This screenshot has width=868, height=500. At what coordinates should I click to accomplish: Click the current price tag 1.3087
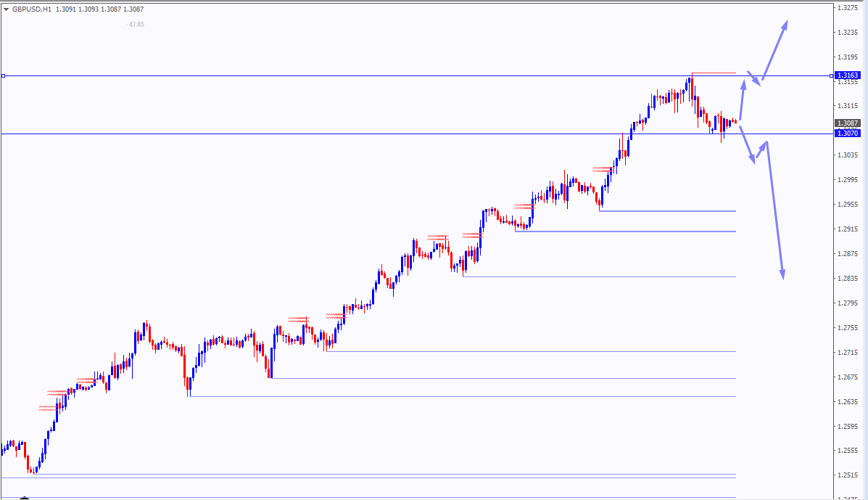848,123
